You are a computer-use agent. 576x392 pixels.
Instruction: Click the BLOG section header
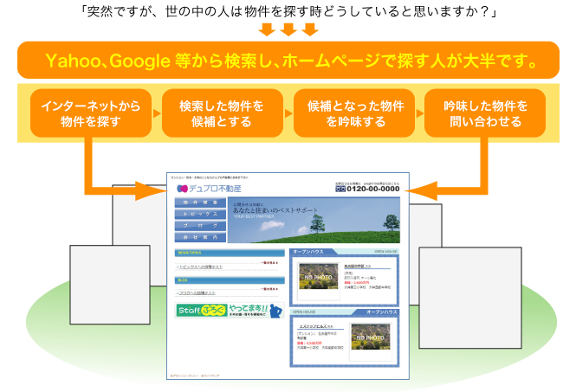[230, 280]
